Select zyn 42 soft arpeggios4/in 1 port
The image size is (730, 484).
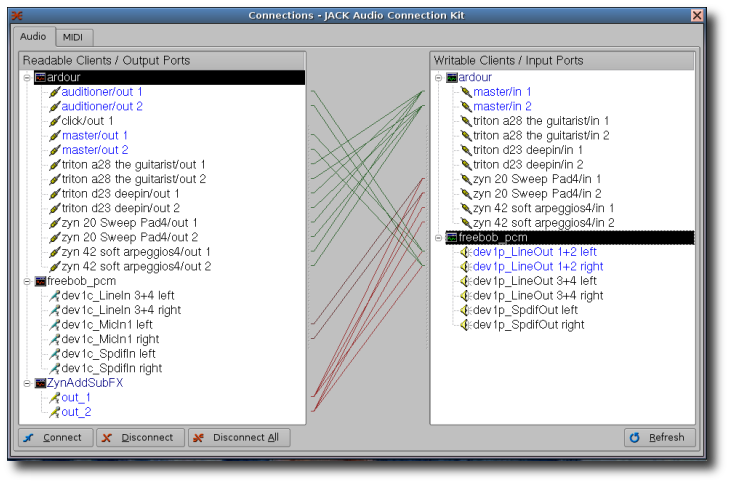point(543,208)
